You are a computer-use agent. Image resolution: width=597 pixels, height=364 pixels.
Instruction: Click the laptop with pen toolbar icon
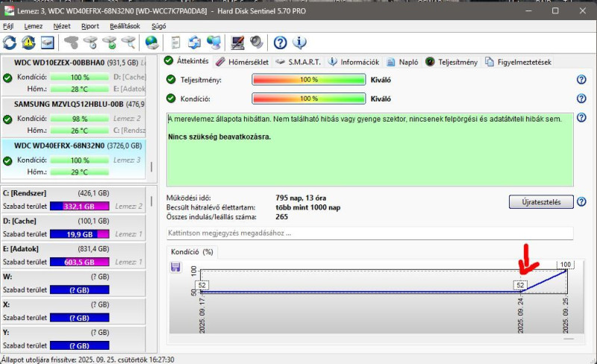coord(237,43)
